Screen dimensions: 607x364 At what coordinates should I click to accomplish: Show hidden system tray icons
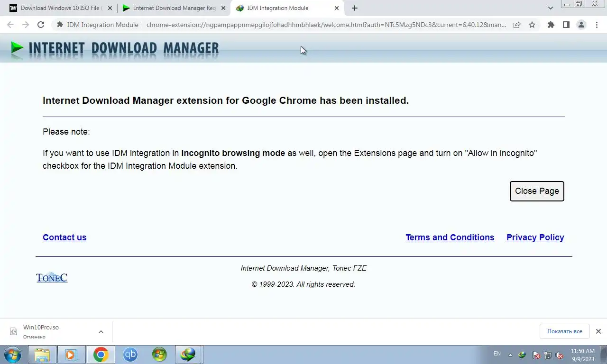pos(510,355)
